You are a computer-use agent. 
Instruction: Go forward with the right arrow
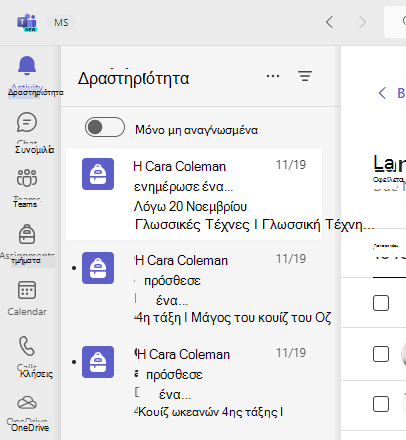362,22
